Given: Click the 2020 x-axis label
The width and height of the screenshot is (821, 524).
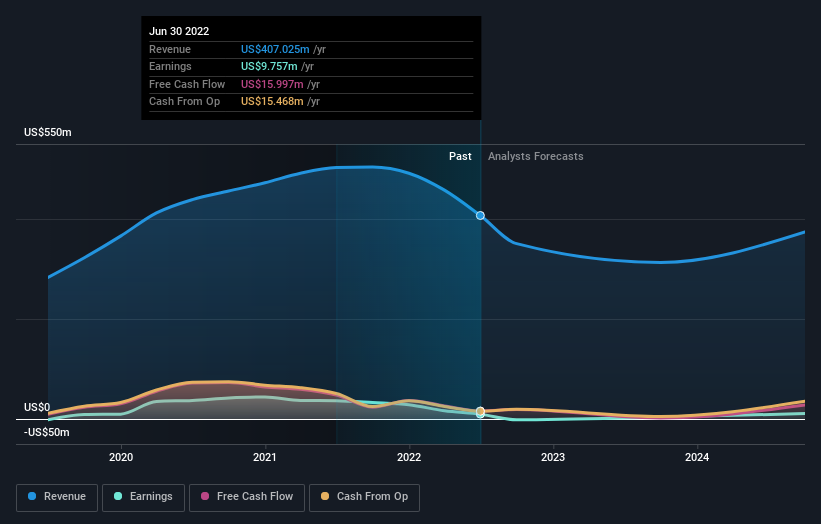Looking at the screenshot, I should point(121,457).
